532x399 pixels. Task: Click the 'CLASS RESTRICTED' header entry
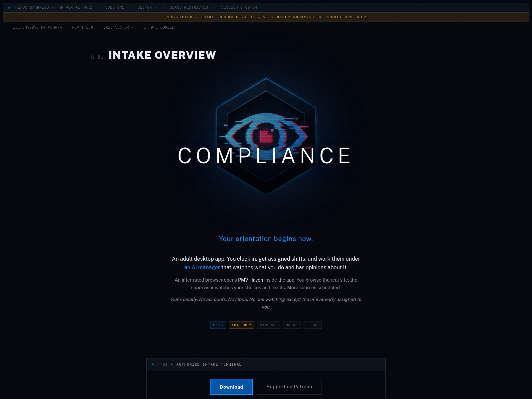(189, 7)
